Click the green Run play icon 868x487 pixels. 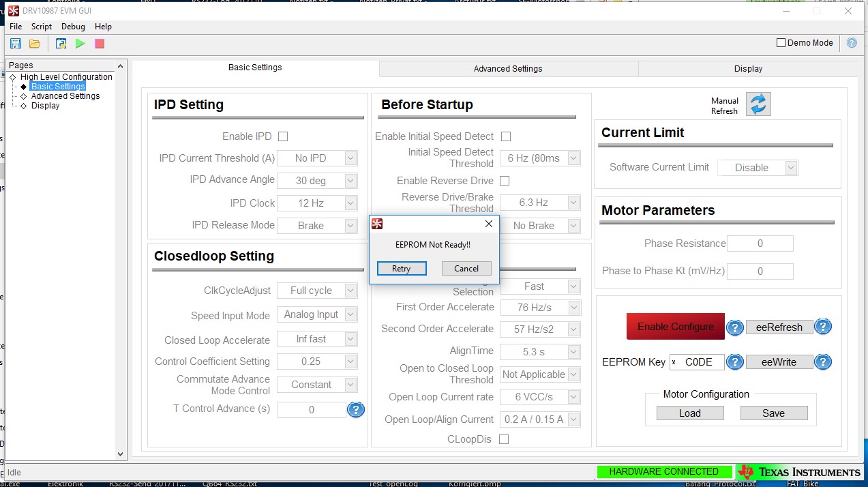pyautogui.click(x=80, y=44)
